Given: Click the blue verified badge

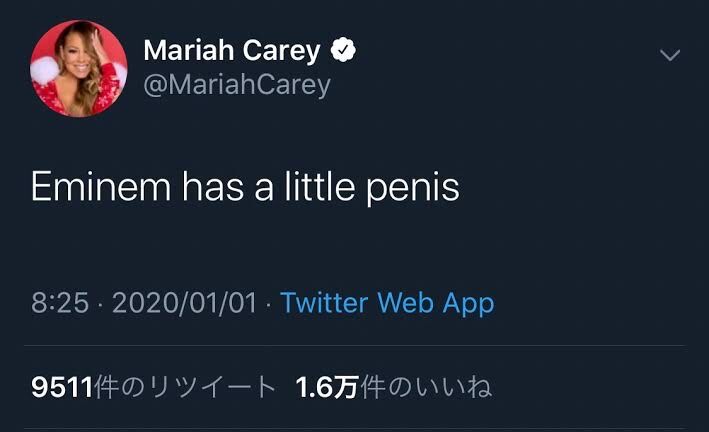Looking at the screenshot, I should [x=343, y=49].
